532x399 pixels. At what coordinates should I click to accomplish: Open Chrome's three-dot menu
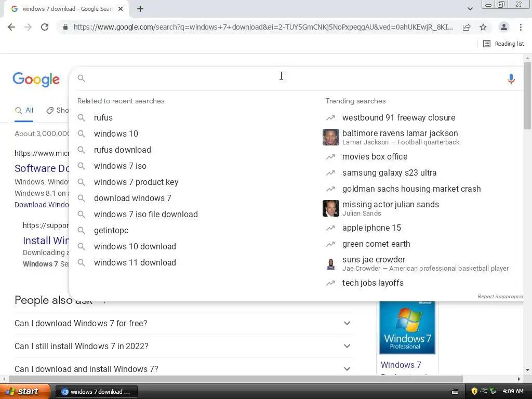(x=521, y=27)
